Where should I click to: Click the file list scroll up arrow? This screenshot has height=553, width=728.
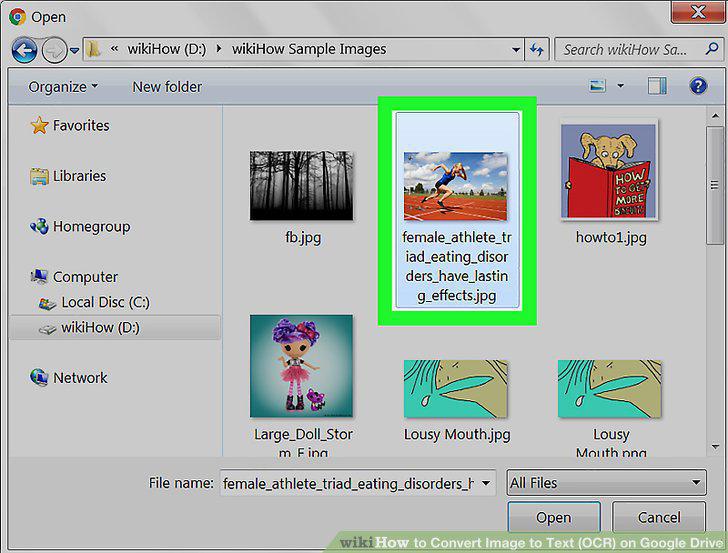pos(715,116)
